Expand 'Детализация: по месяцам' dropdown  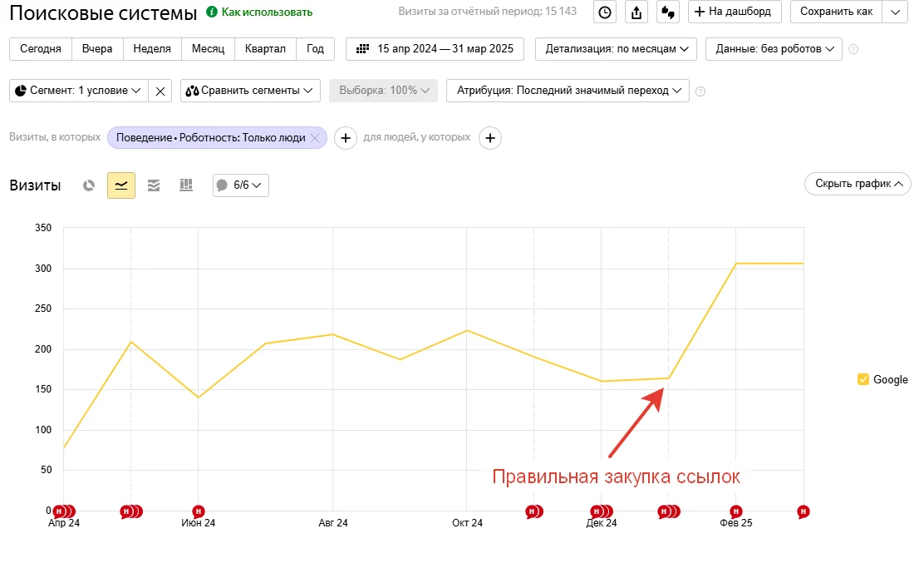[617, 49]
